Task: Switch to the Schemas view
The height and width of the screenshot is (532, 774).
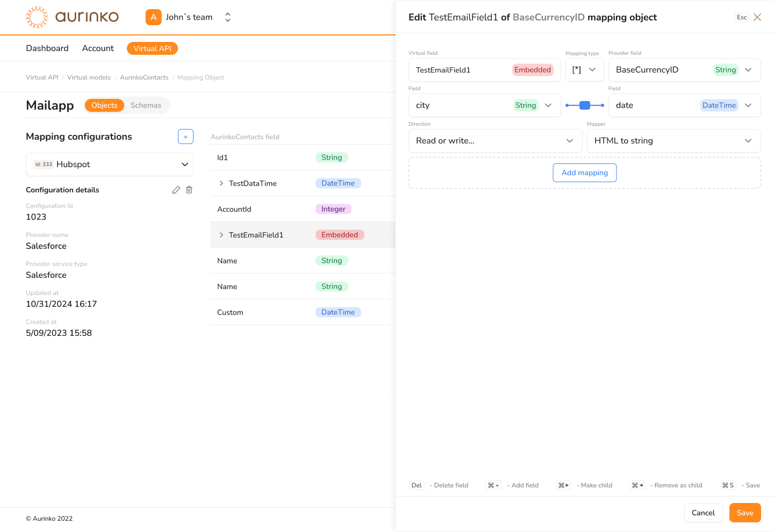Action: click(x=146, y=105)
